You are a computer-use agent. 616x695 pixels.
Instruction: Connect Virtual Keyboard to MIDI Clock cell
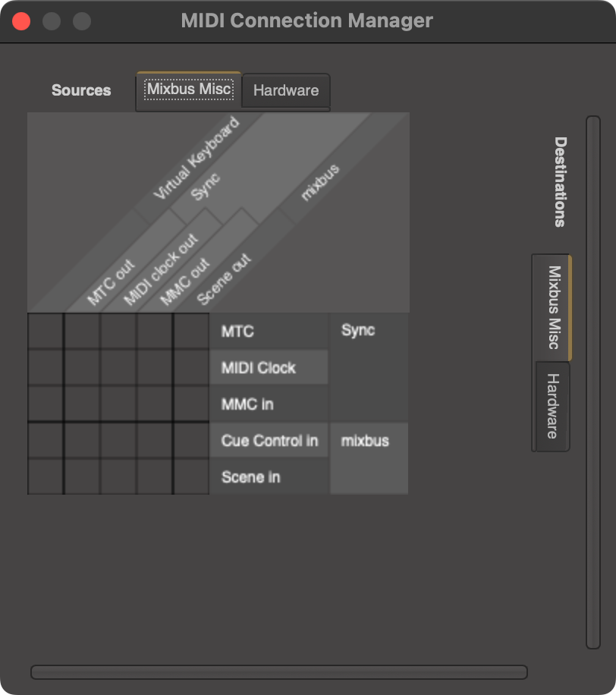(x=46, y=368)
